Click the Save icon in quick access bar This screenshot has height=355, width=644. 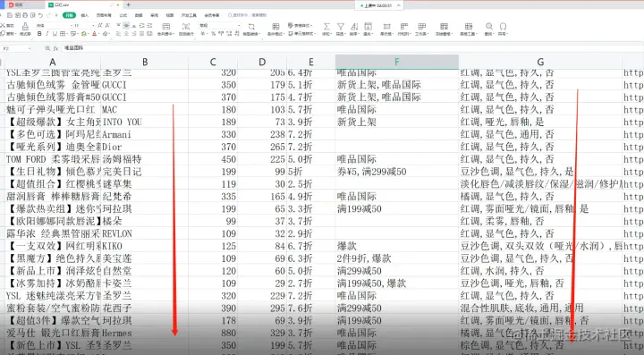[x=10, y=15]
